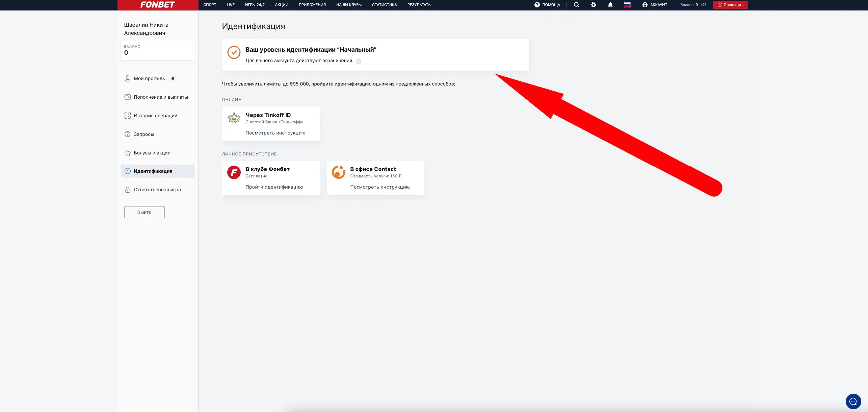This screenshot has width=868, height=412.
Task: Click the Через Tinkoff ID heading
Action: [x=268, y=115]
